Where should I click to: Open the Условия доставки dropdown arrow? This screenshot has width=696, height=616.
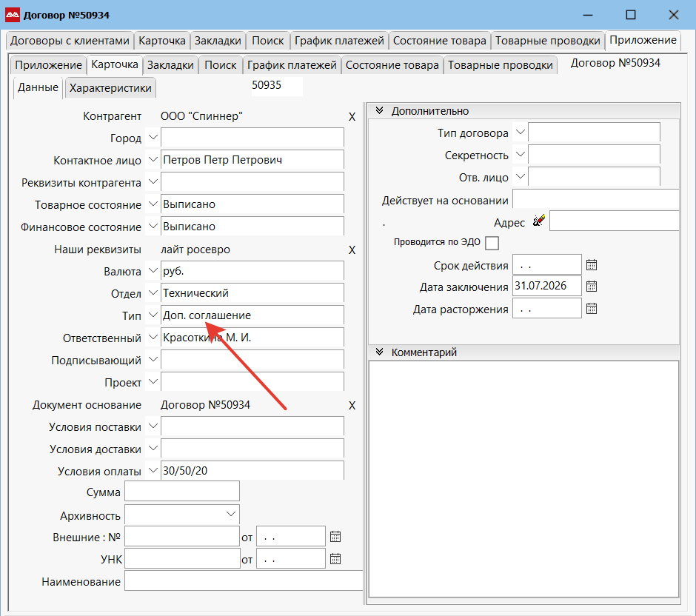pyautogui.click(x=153, y=448)
